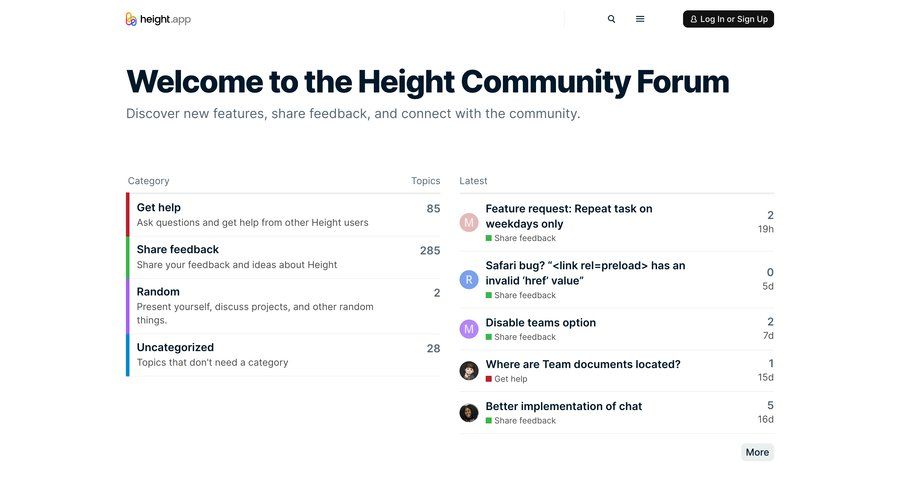
Task: Click the 19h timestamp on Feature request topic
Action: (x=766, y=229)
